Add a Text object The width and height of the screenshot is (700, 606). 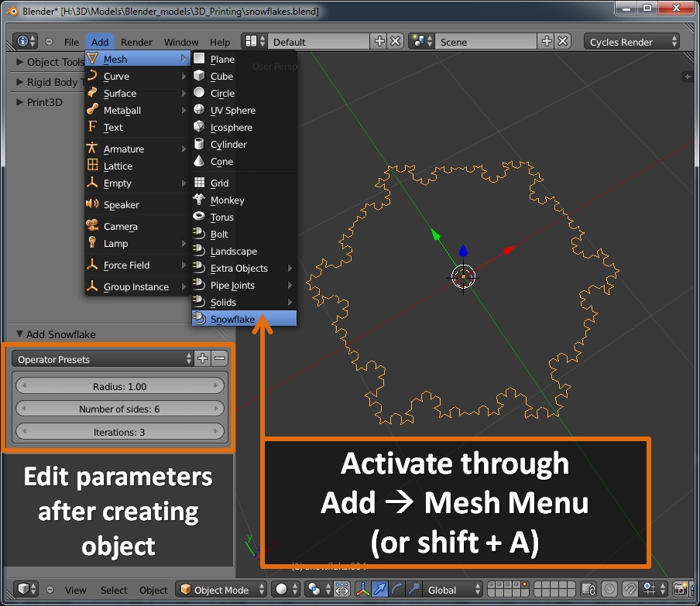[x=137, y=127]
